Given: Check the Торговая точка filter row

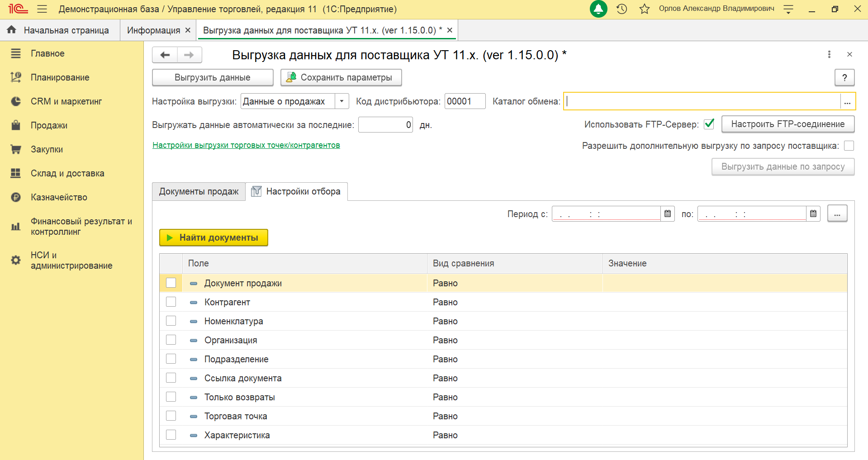Looking at the screenshot, I should pos(171,416).
